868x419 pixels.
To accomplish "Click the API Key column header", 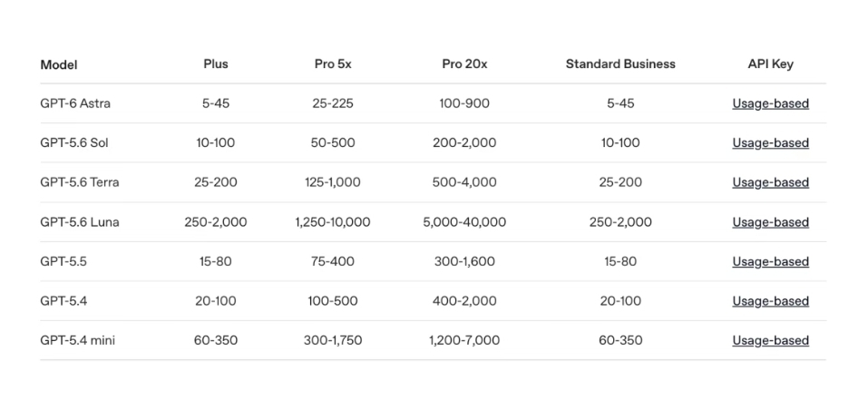I will 771,64.
